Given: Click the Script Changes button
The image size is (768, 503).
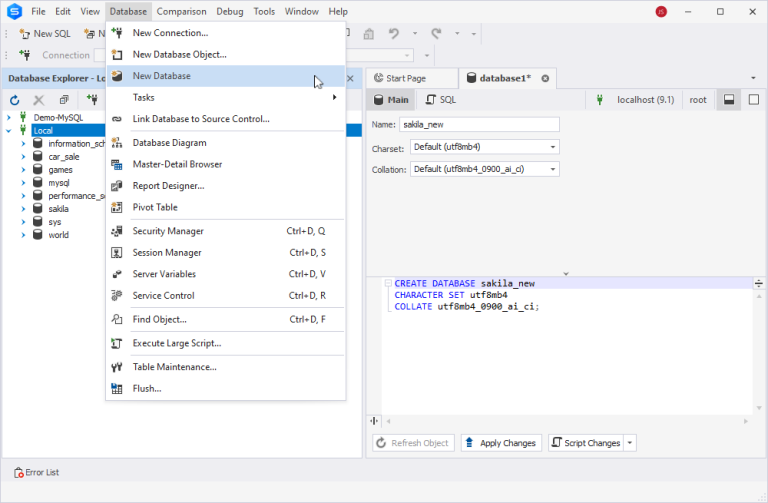Looking at the screenshot, I should pyautogui.click(x=585, y=443).
